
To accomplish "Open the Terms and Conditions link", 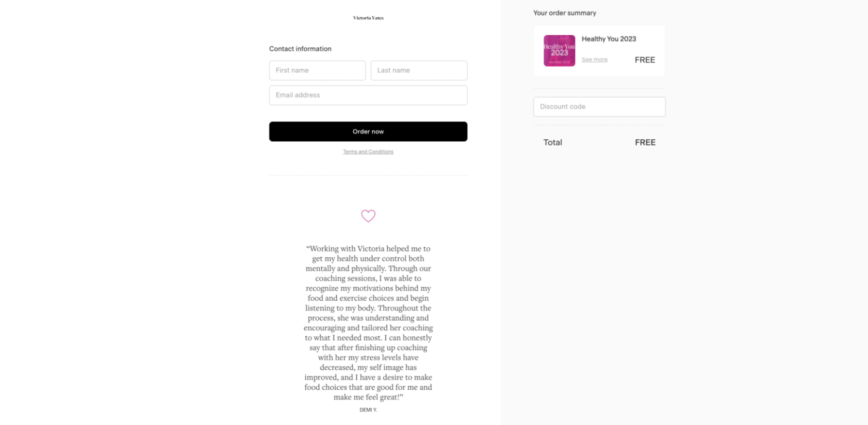I will coord(368,151).
